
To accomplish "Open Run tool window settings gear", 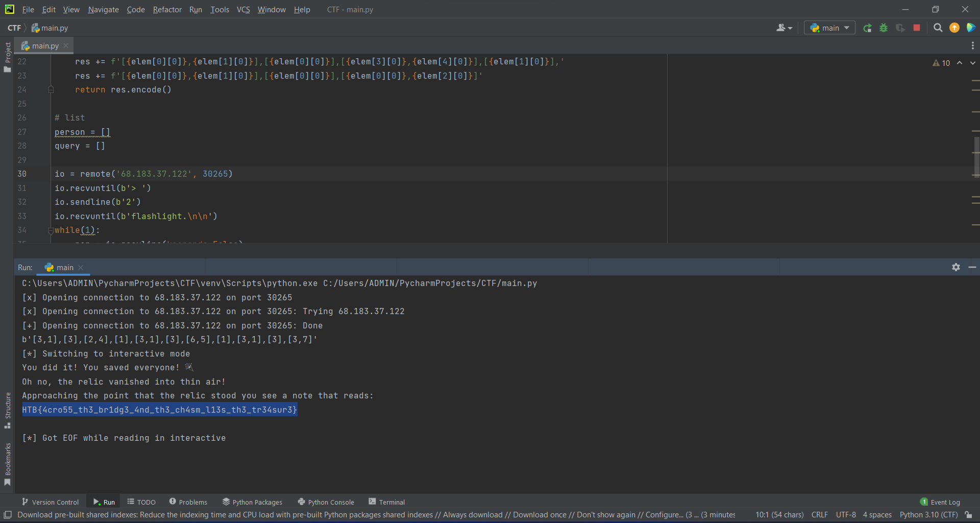I will pyautogui.click(x=955, y=267).
